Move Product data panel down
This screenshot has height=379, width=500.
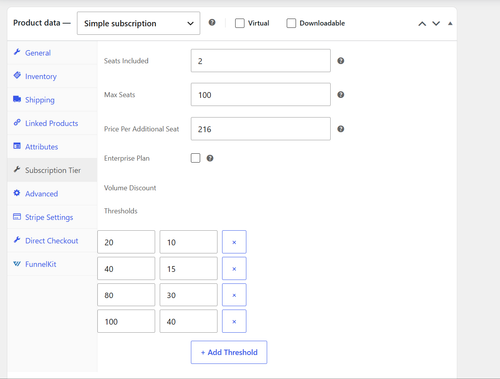pyautogui.click(x=436, y=23)
